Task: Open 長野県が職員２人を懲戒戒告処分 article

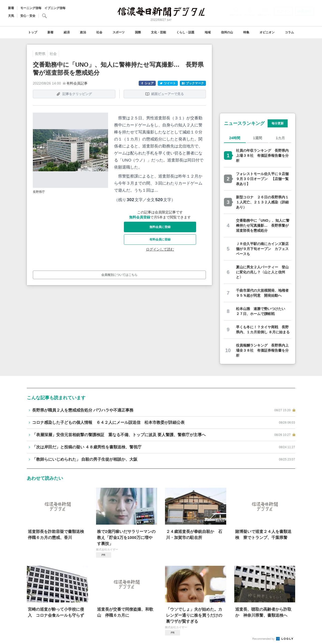Action: pyautogui.click(x=83, y=410)
